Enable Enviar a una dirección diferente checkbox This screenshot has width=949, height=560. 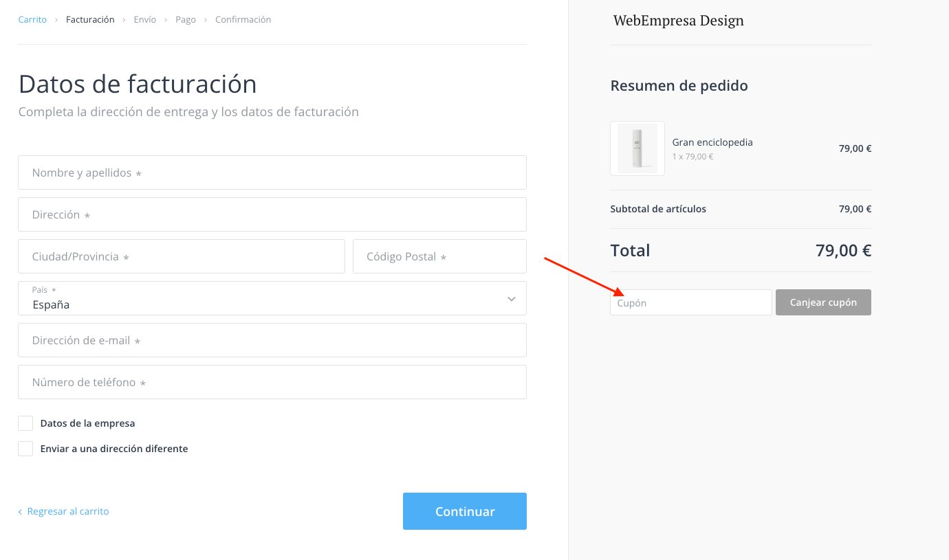(25, 449)
